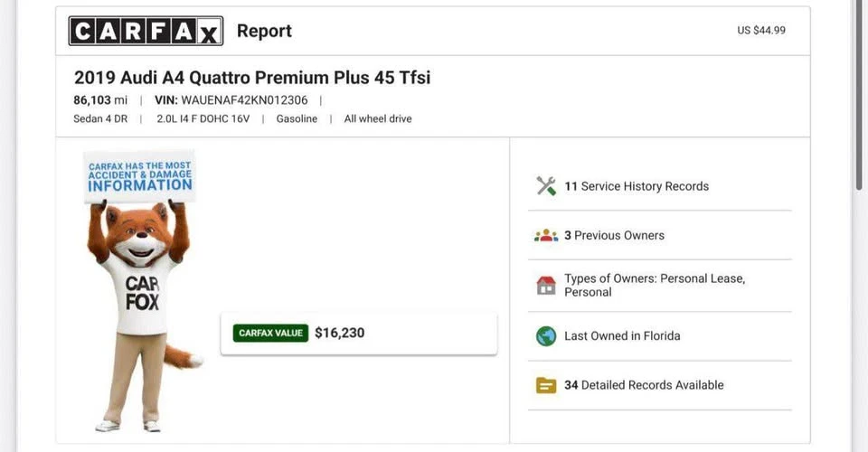
Task: Click the US $44.99 price text
Action: [761, 31]
